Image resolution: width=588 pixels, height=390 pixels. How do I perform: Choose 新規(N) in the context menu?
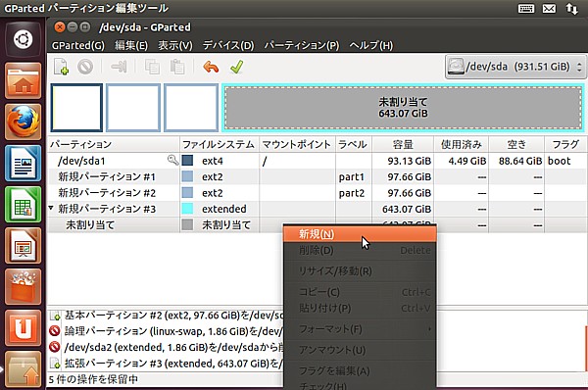pyautogui.click(x=360, y=234)
